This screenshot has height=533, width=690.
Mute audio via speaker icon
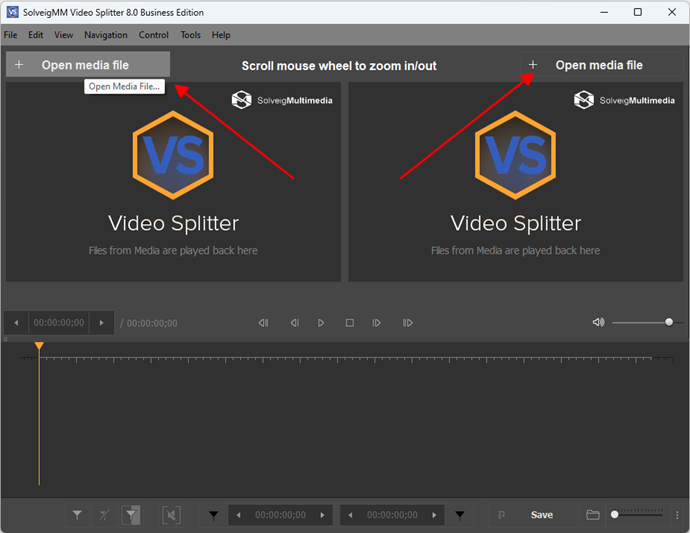click(598, 323)
